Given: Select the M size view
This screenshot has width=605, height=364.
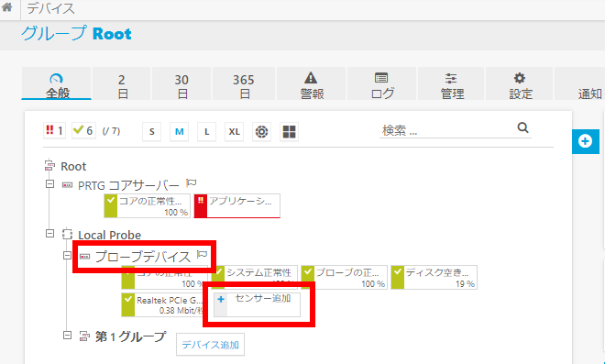Looking at the screenshot, I should tap(179, 132).
